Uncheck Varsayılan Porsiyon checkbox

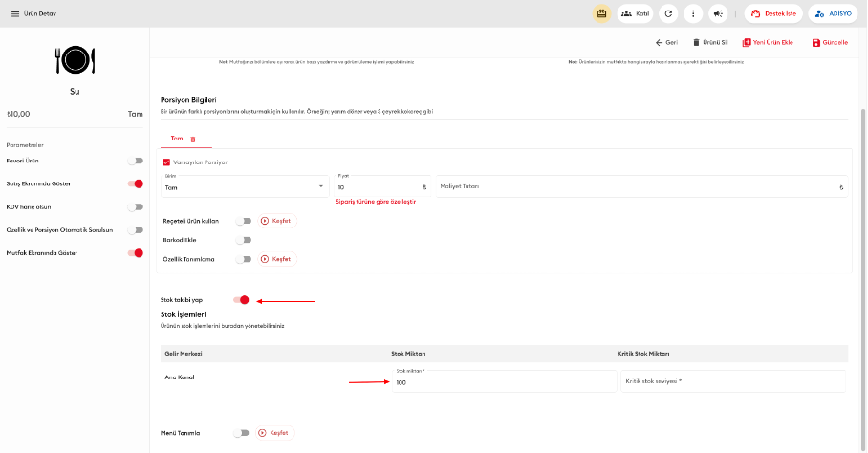pos(166,162)
